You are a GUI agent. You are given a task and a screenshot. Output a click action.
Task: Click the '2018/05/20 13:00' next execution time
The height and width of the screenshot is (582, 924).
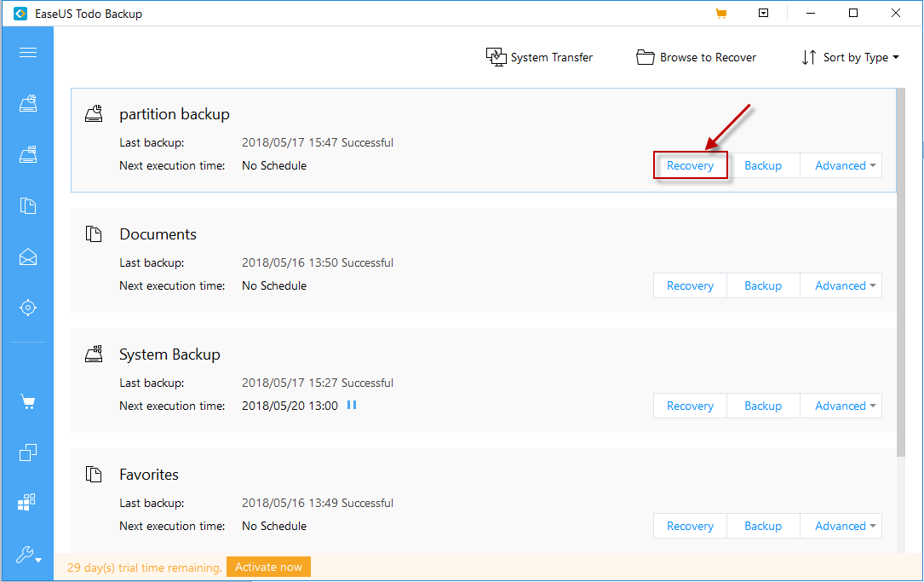(290, 406)
